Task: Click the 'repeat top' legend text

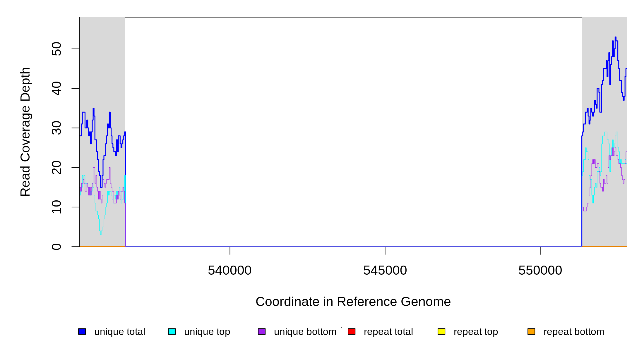Action: (x=476, y=332)
